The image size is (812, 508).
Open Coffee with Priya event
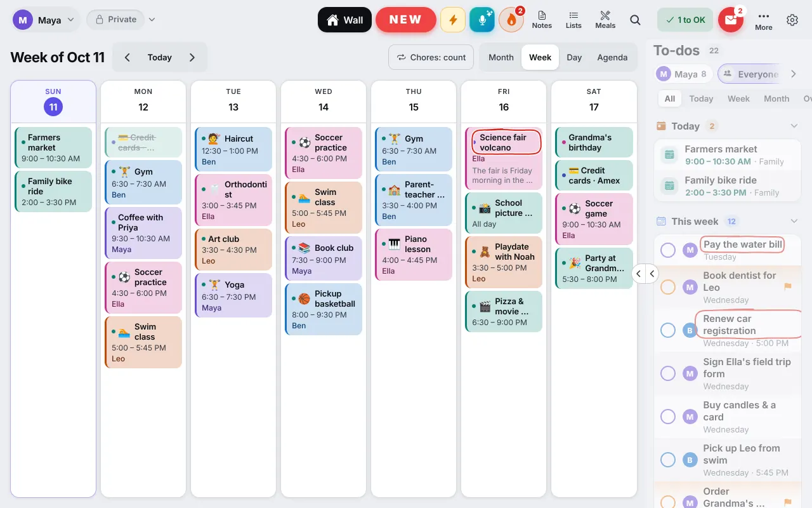(x=143, y=233)
